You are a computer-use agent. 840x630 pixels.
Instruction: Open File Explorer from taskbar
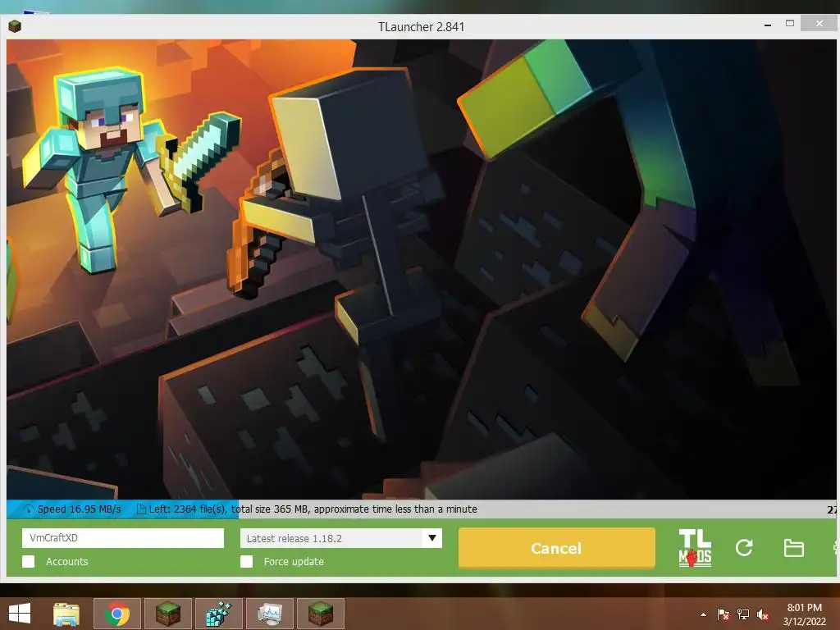tap(66, 614)
